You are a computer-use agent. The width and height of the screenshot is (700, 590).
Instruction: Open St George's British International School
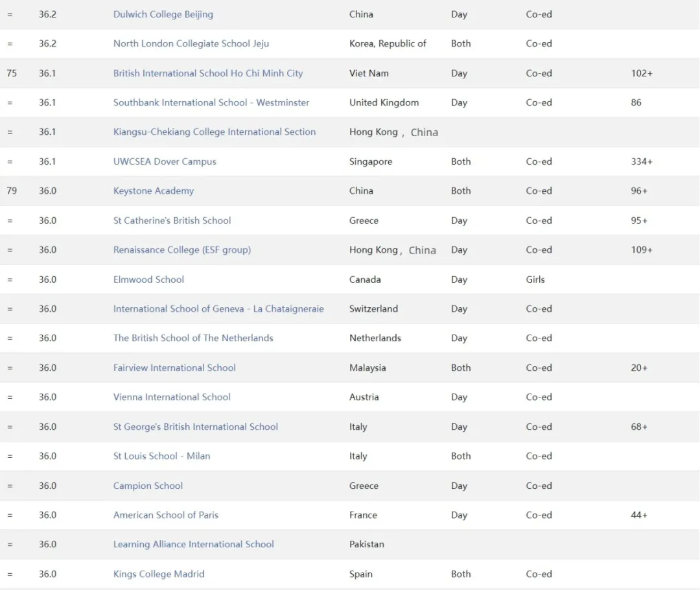click(195, 427)
